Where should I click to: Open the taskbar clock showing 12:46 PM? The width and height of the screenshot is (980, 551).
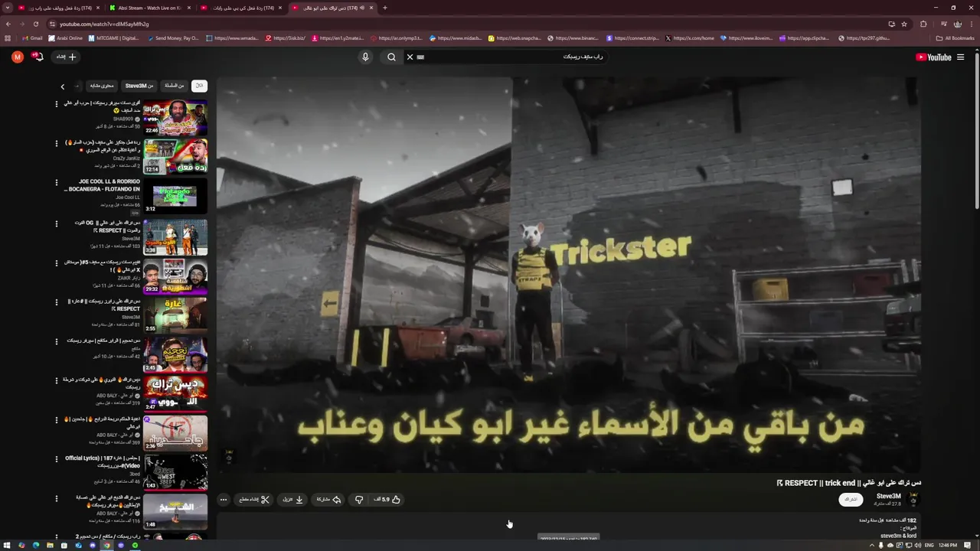(x=948, y=545)
